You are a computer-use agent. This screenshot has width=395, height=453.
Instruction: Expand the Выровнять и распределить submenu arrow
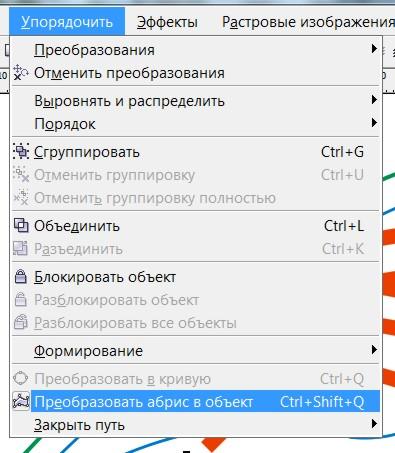(374, 100)
